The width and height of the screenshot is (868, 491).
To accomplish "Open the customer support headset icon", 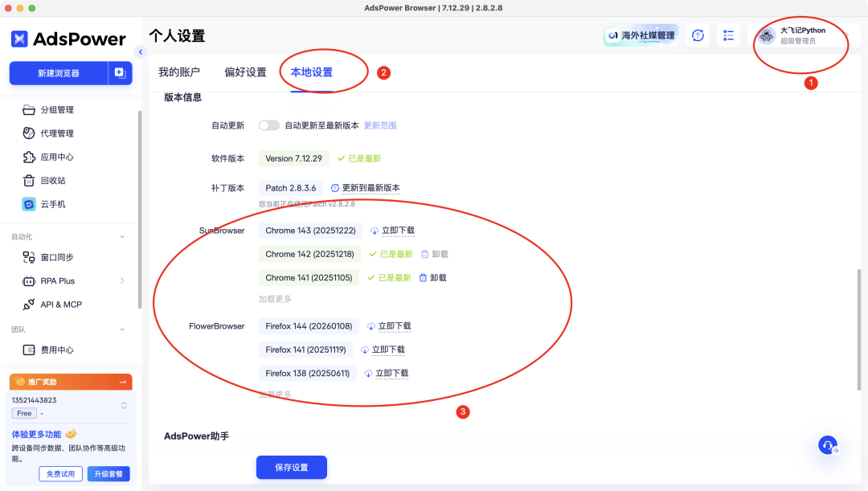I will coord(828,444).
